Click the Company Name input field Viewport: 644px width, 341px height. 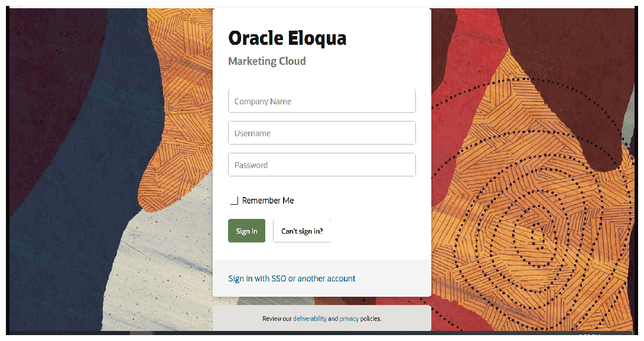tap(321, 100)
